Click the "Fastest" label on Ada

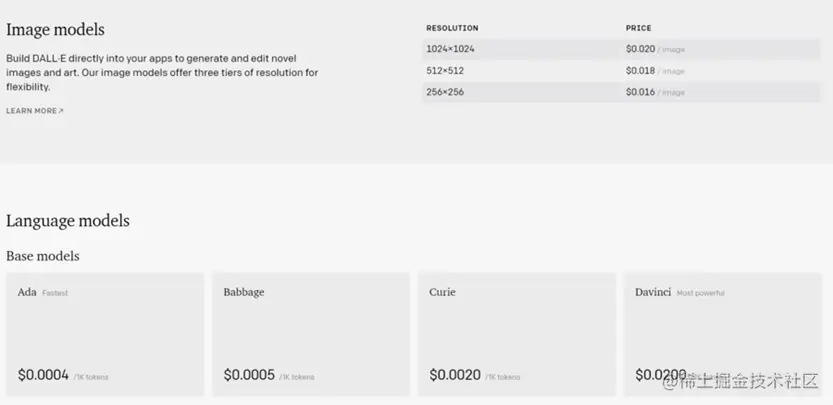(x=55, y=293)
